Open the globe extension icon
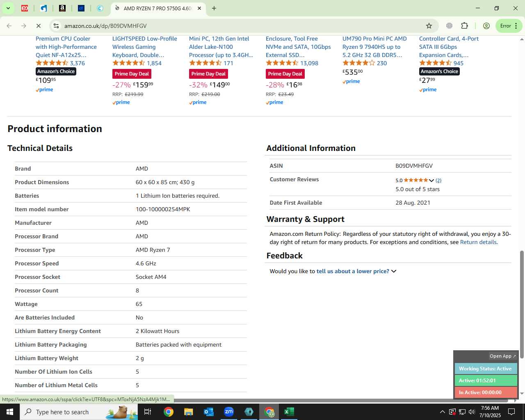This screenshot has width=525, height=420. click(450, 26)
